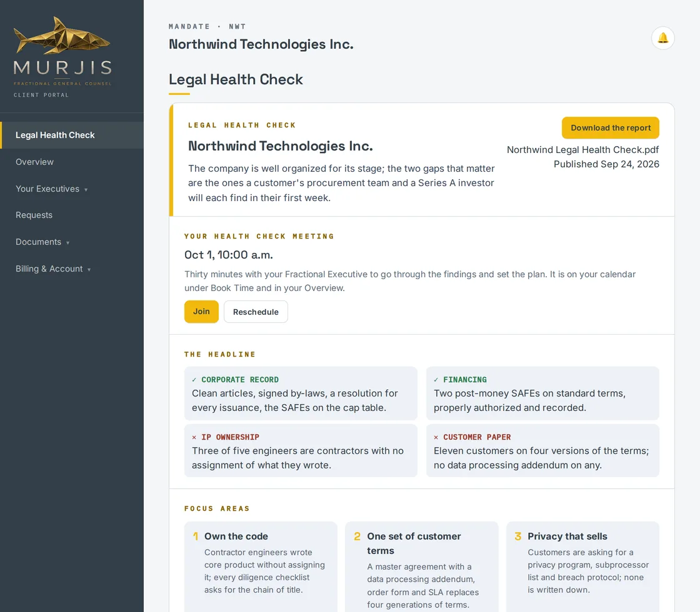Select Privacy that sells focus area

tap(582, 566)
